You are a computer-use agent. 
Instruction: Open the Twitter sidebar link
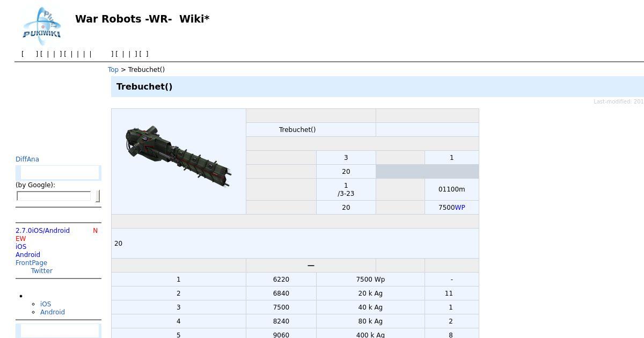point(42,271)
